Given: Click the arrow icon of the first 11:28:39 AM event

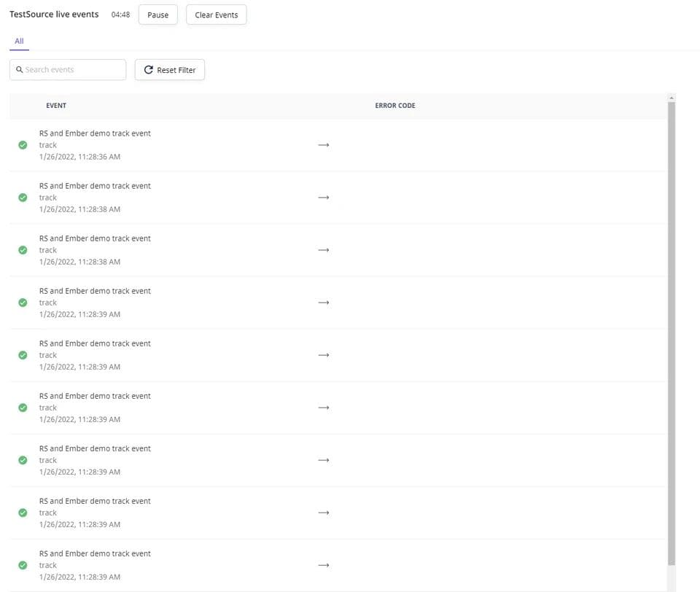Looking at the screenshot, I should click(x=324, y=303).
